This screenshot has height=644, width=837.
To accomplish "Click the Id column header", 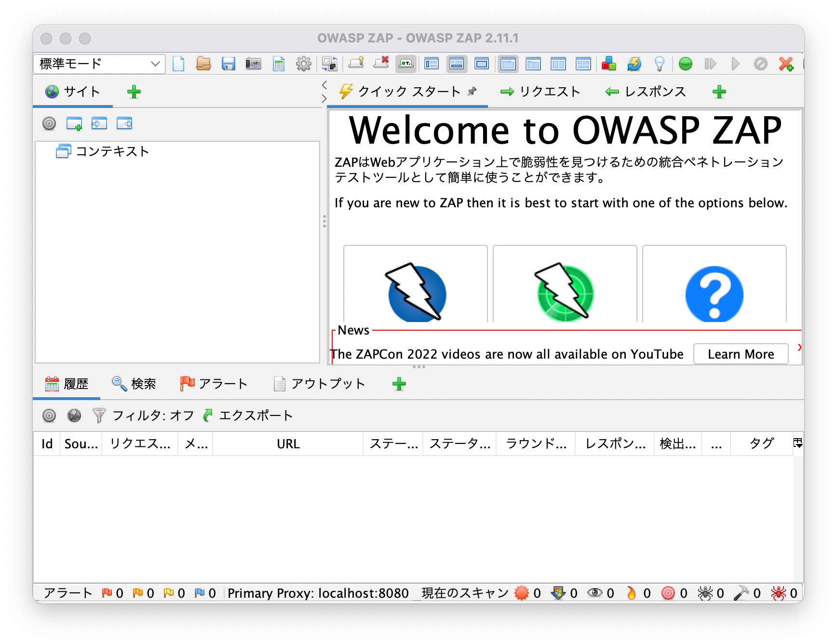I will click(47, 444).
